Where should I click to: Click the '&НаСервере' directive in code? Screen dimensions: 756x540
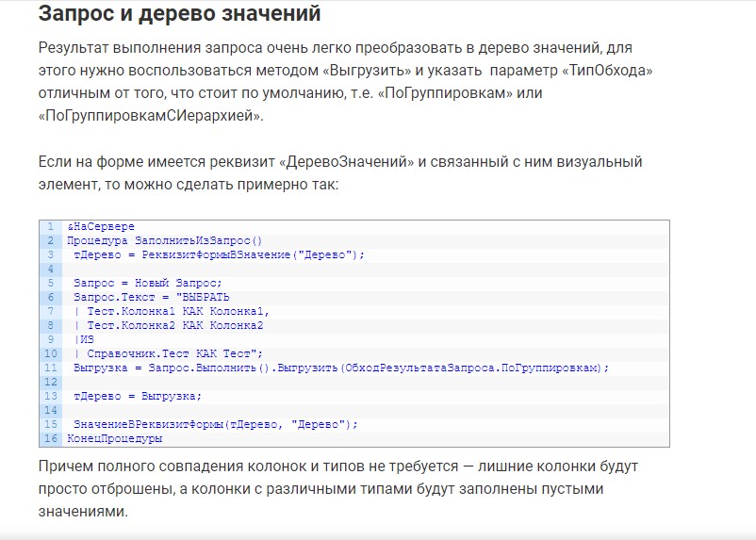(101, 226)
